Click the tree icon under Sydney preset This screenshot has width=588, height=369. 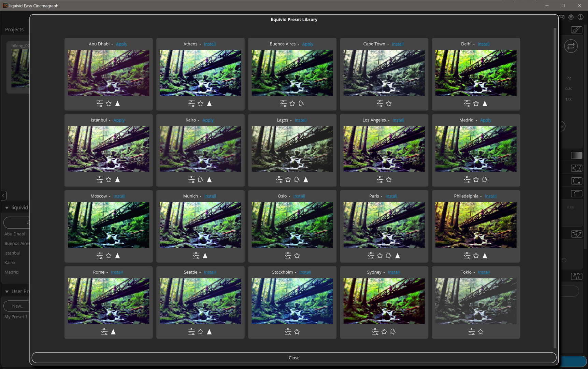pyautogui.click(x=393, y=332)
